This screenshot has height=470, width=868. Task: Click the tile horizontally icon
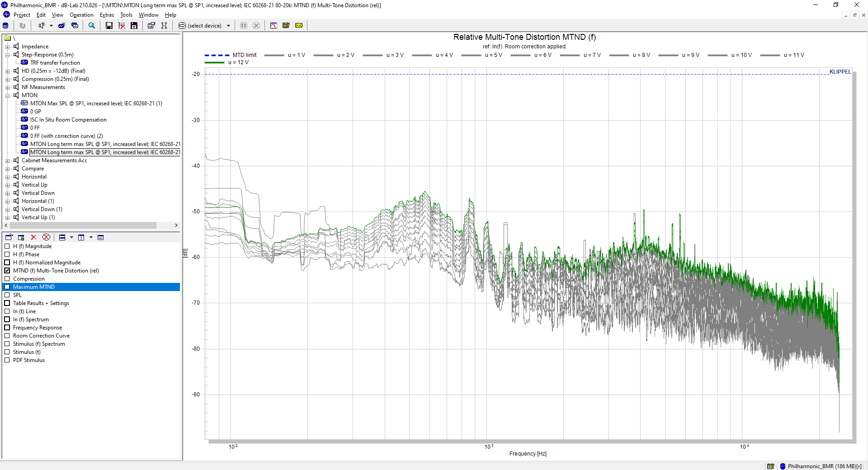(62, 237)
